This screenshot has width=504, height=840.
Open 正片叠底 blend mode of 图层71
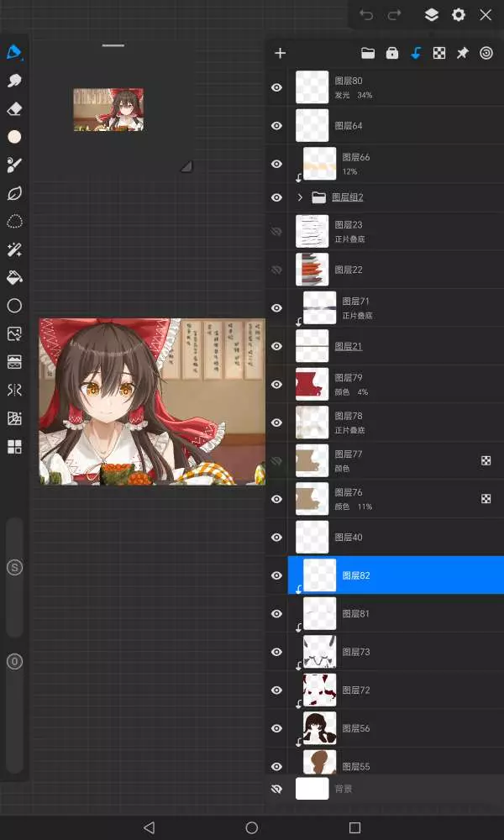coord(357,316)
